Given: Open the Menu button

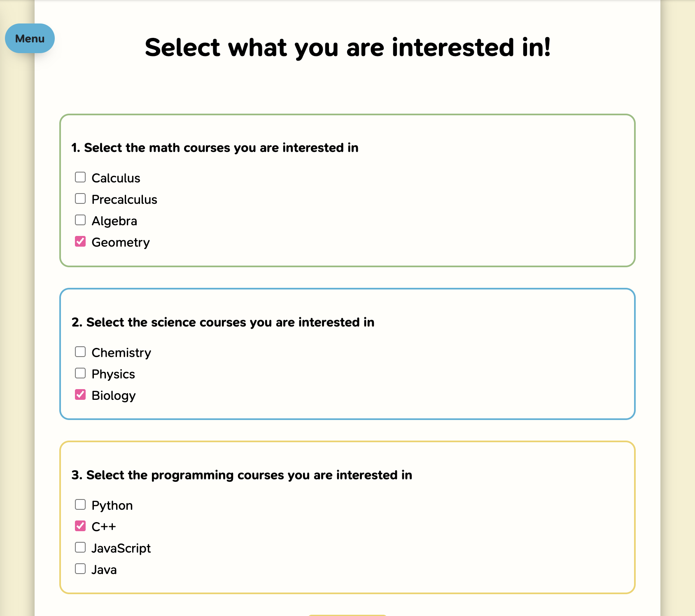Looking at the screenshot, I should click(30, 38).
